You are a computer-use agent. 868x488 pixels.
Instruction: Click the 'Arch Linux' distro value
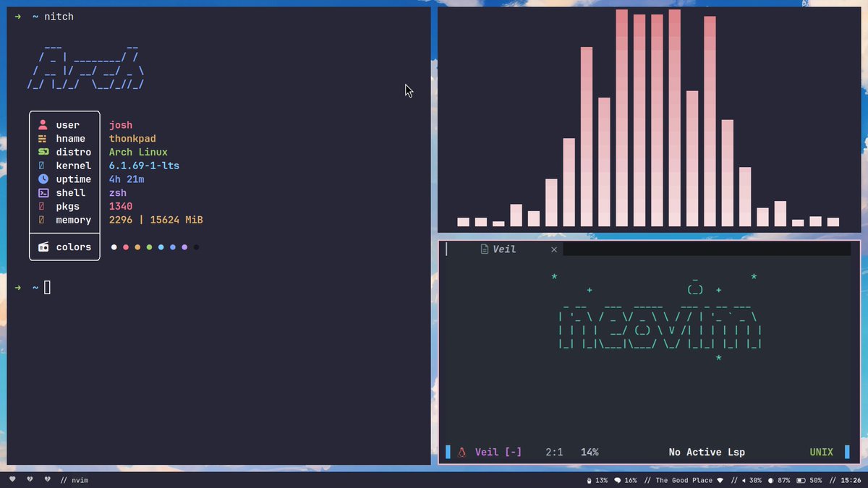click(138, 153)
